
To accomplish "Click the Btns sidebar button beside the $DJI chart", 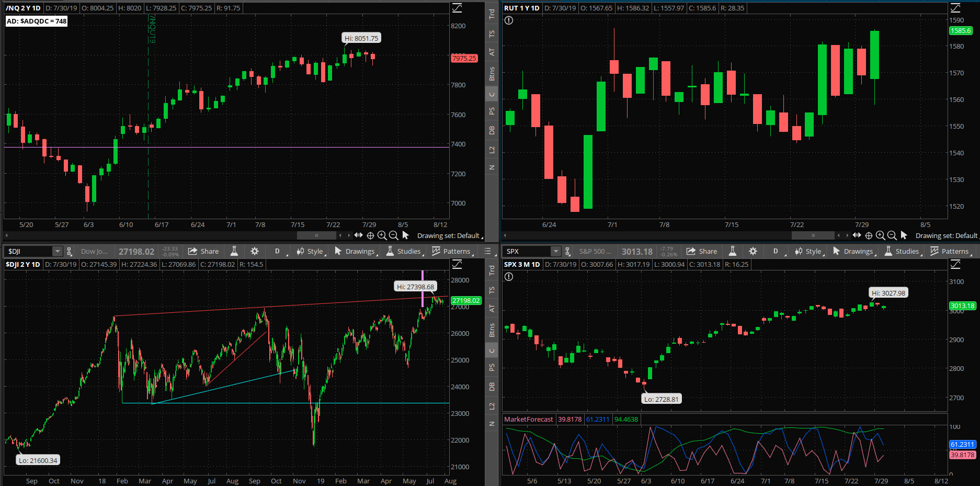I will [492, 330].
